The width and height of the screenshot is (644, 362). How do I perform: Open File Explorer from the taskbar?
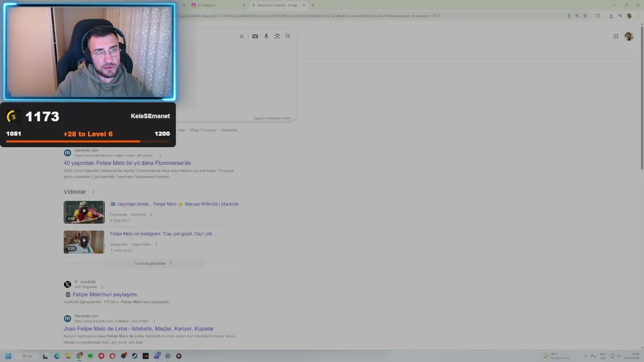[68, 356]
